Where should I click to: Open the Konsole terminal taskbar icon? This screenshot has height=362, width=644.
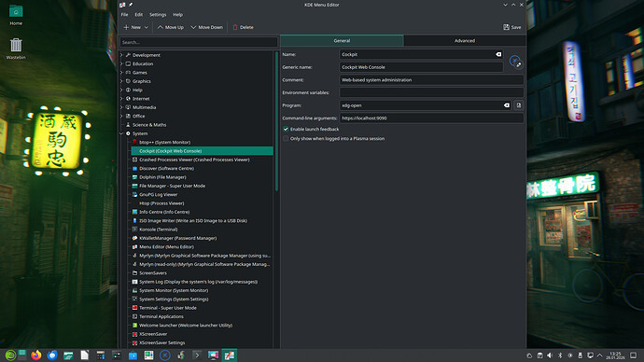pyautogui.click(x=197, y=355)
